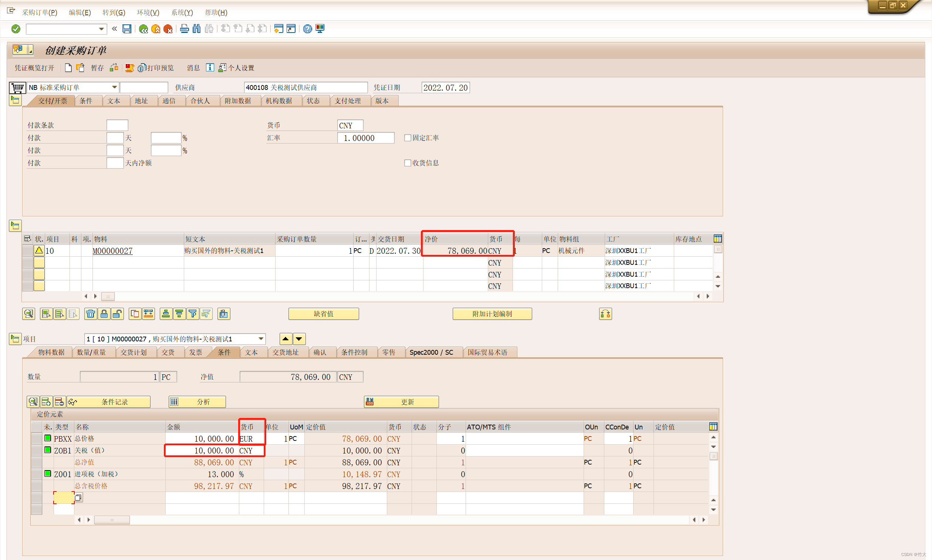This screenshot has width=932, height=560.
Task: Click the delete item trash icon
Action: click(91, 314)
